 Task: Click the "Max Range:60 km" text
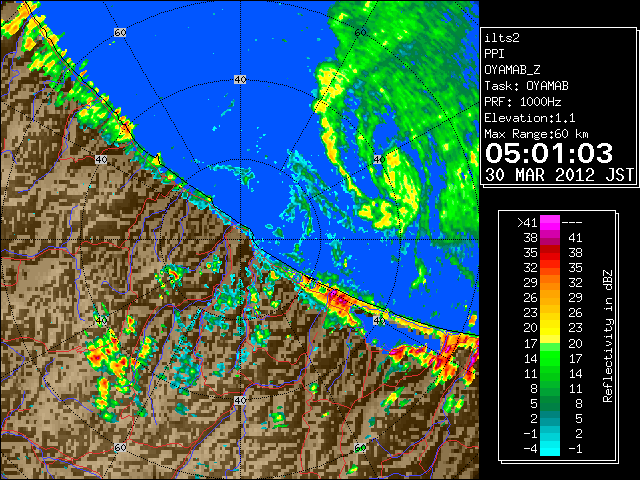(536, 134)
